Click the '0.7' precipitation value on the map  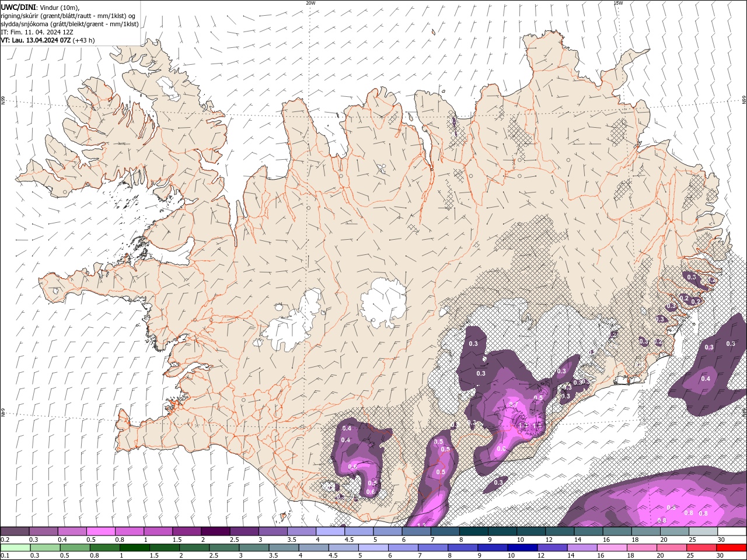click(x=514, y=404)
